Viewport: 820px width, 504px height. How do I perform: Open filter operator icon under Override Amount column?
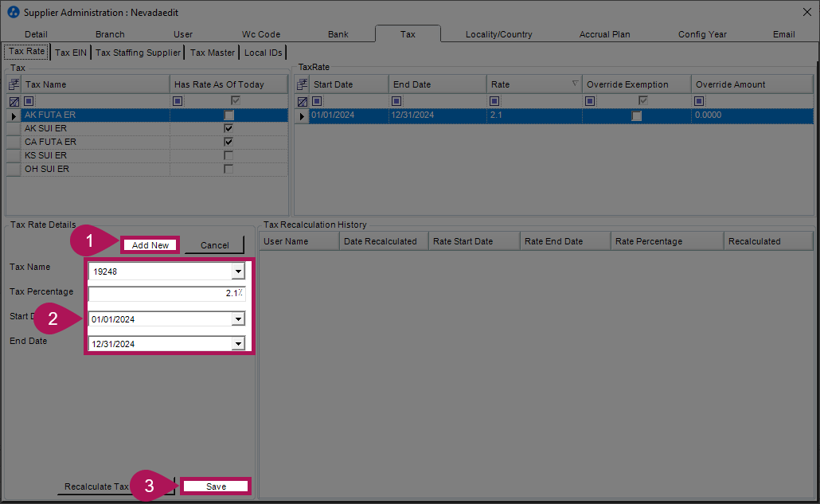pos(699,101)
